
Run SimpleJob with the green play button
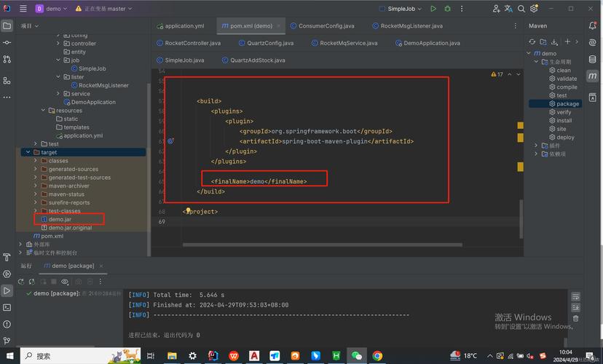[x=433, y=9]
